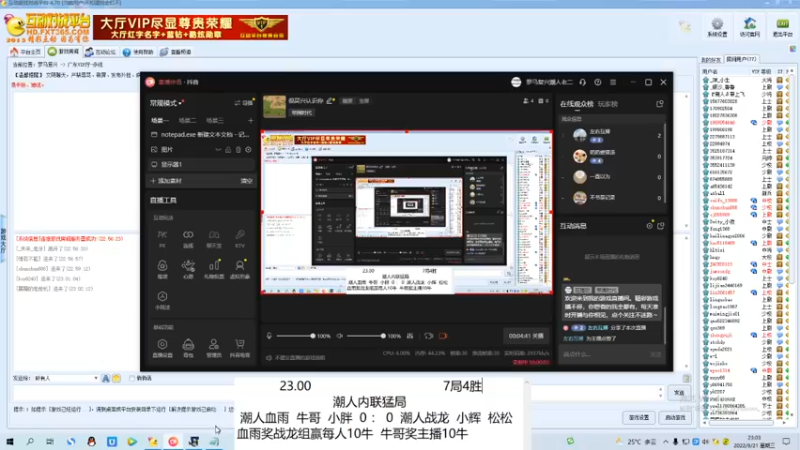The width and height of the screenshot is (800, 450).
Task: Open the 聊天室 chat room tool
Action: click(214, 238)
